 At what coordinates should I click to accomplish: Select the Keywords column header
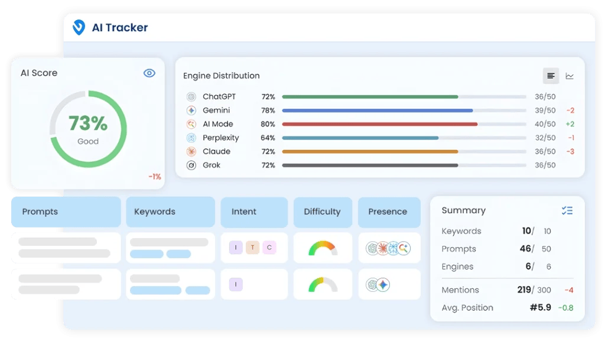tap(171, 212)
